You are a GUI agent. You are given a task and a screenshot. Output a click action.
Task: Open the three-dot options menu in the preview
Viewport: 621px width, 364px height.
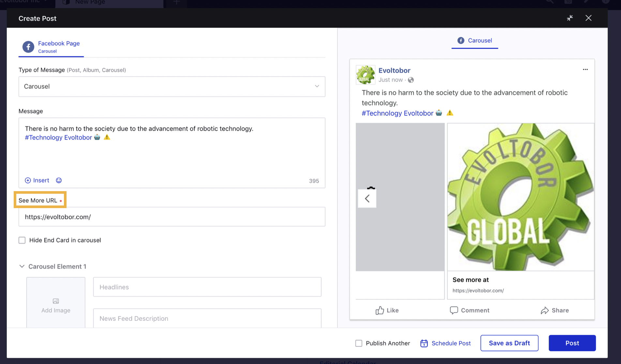[585, 69]
